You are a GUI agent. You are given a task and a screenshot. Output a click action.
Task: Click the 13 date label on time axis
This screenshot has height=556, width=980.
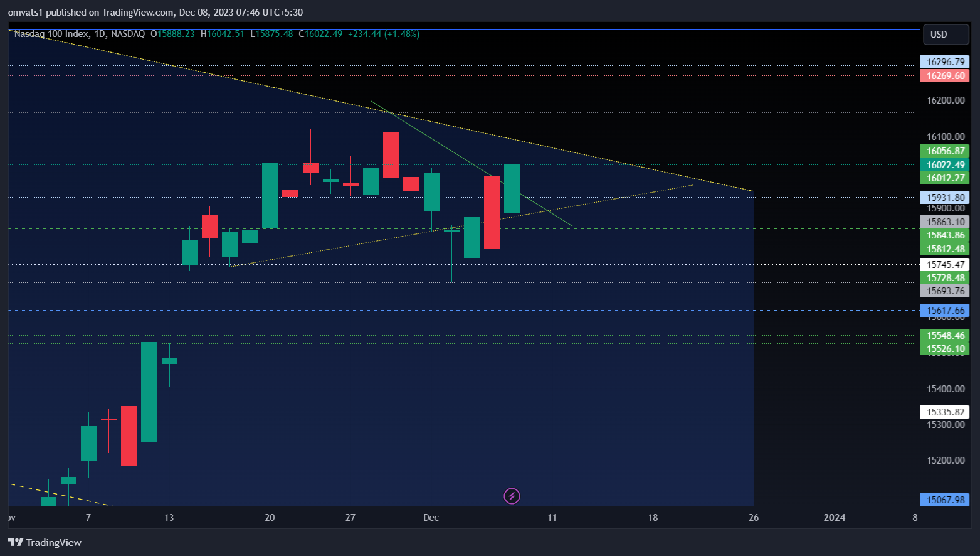point(169,518)
